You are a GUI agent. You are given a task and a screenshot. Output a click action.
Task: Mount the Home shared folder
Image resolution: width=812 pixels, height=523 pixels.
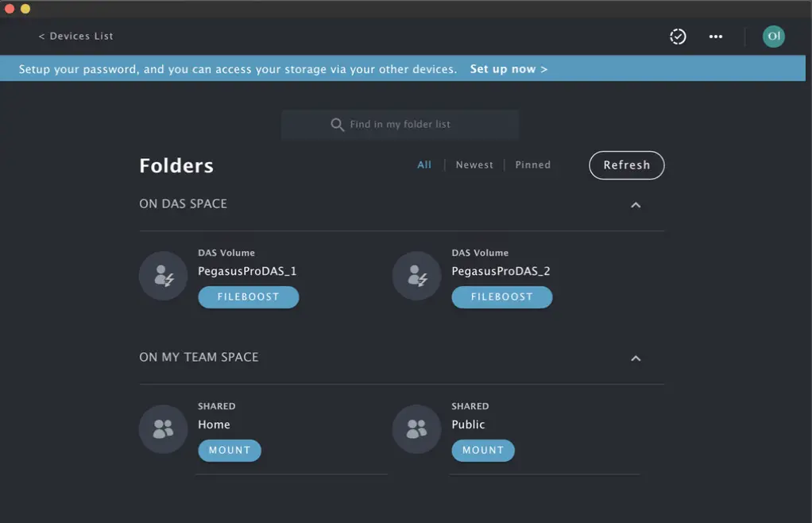tap(230, 451)
